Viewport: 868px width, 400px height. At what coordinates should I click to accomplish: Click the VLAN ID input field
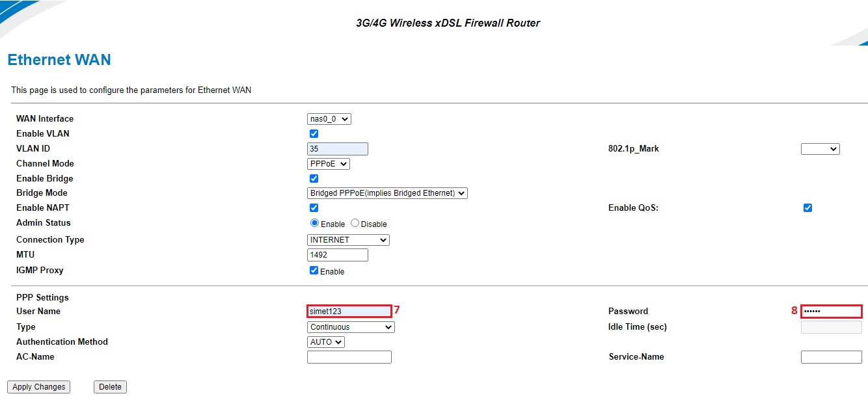pyautogui.click(x=337, y=149)
